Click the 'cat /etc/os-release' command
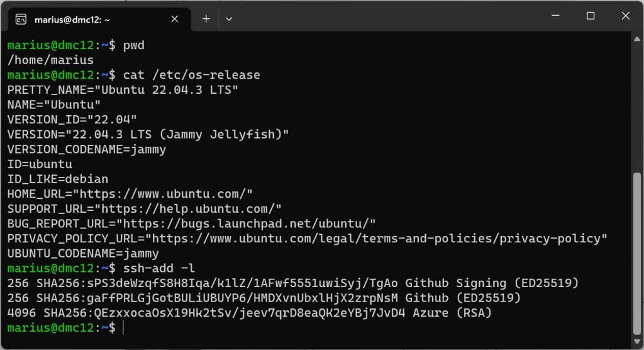The height and width of the screenshot is (350, 644). click(x=191, y=75)
